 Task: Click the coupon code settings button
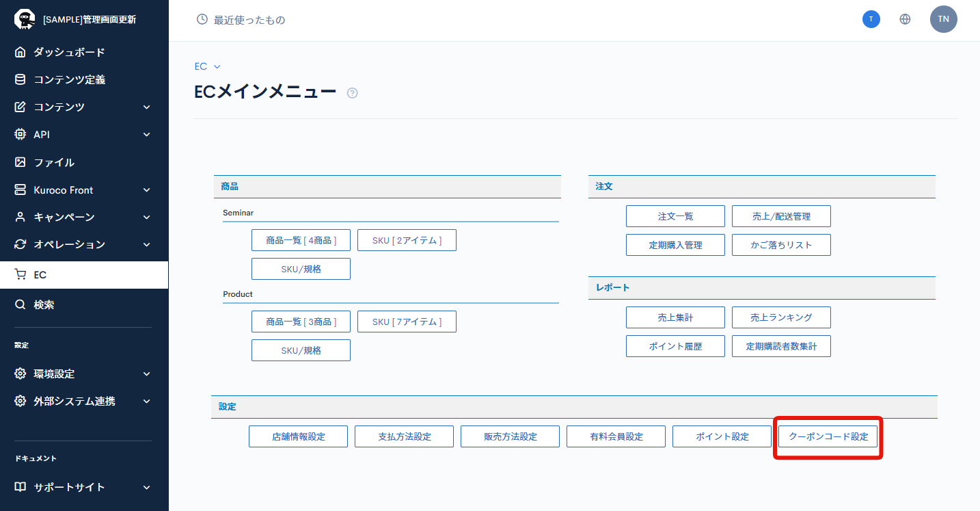(828, 436)
